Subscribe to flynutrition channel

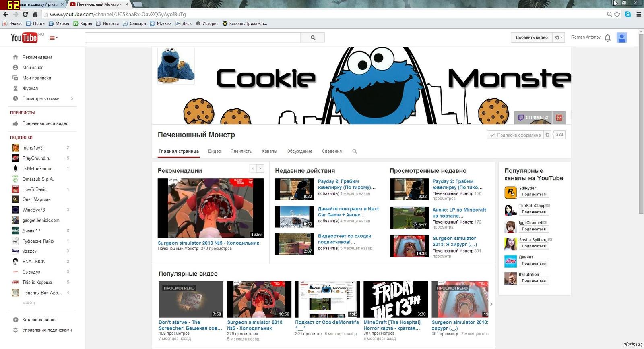coord(534,280)
